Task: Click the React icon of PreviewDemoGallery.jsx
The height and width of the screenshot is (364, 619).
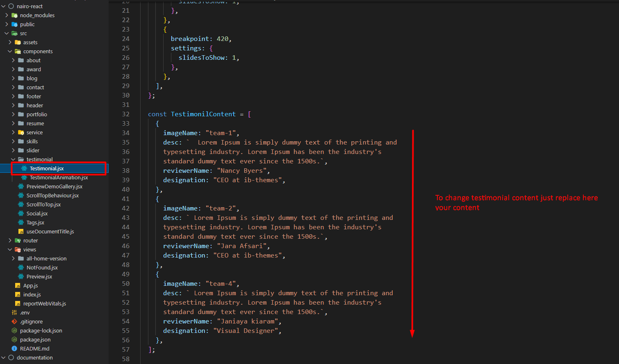Action: (x=21, y=186)
